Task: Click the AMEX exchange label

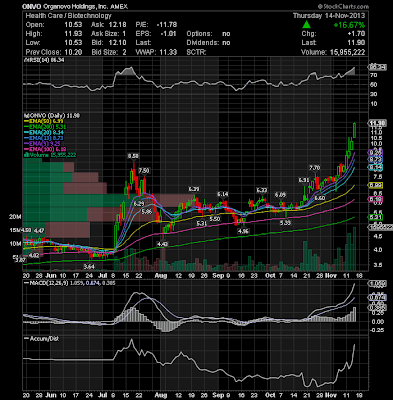Action: point(118,6)
